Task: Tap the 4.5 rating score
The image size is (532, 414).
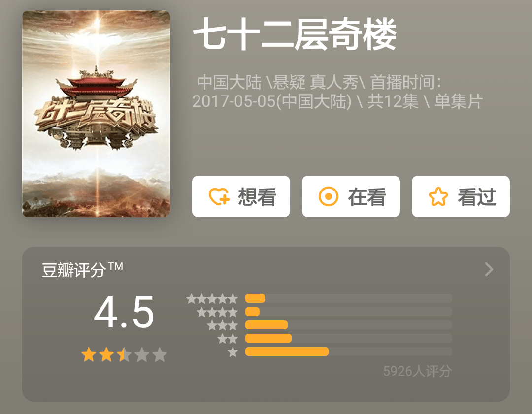Action: [124, 312]
